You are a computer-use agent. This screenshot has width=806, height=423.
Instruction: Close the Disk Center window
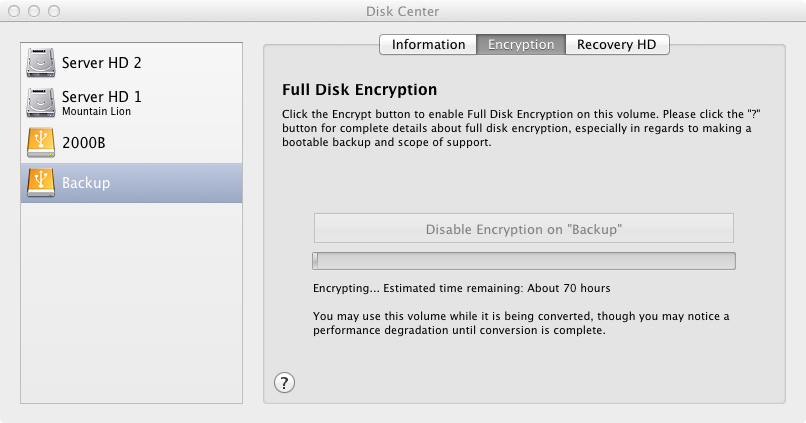pos(15,11)
